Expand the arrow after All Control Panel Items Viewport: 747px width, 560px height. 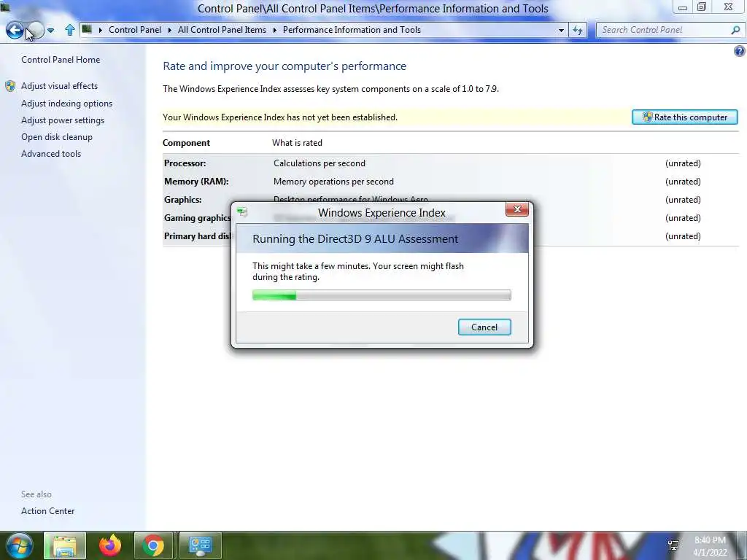tap(275, 30)
